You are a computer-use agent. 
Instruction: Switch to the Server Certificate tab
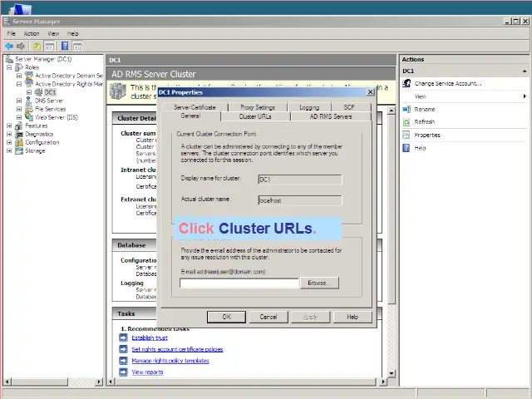pyautogui.click(x=195, y=107)
